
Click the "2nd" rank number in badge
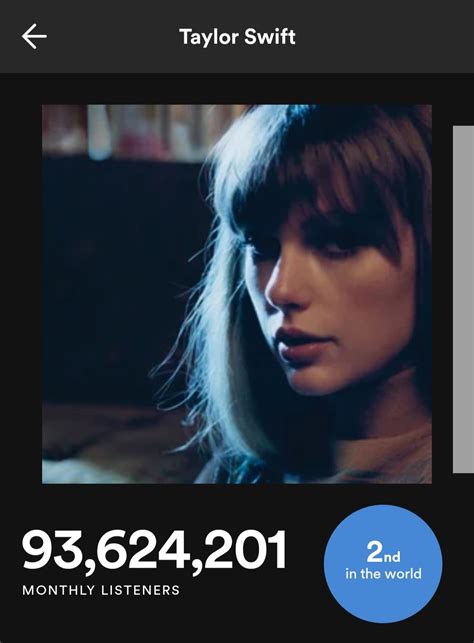coord(383,552)
